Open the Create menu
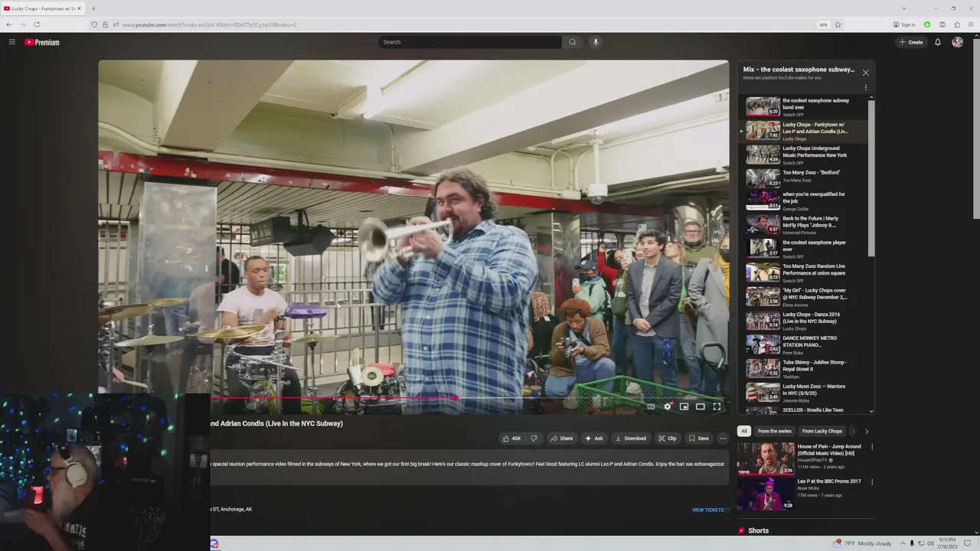 pos(911,42)
